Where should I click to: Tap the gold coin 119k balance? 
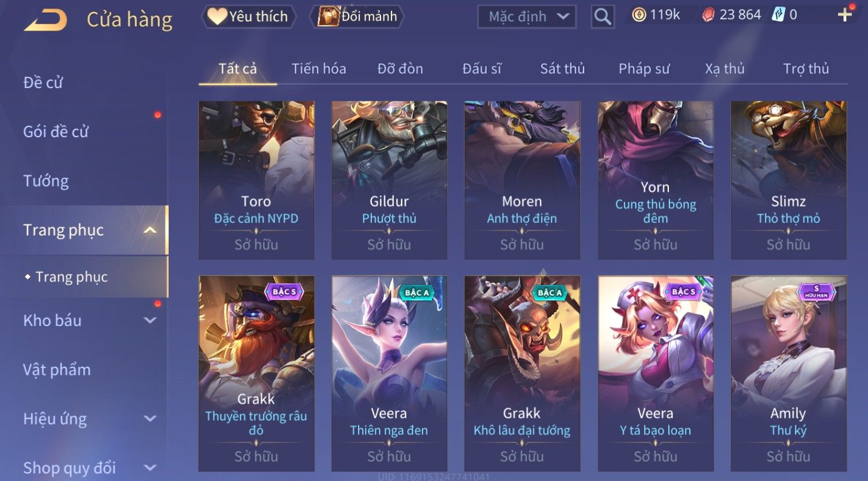[656, 15]
